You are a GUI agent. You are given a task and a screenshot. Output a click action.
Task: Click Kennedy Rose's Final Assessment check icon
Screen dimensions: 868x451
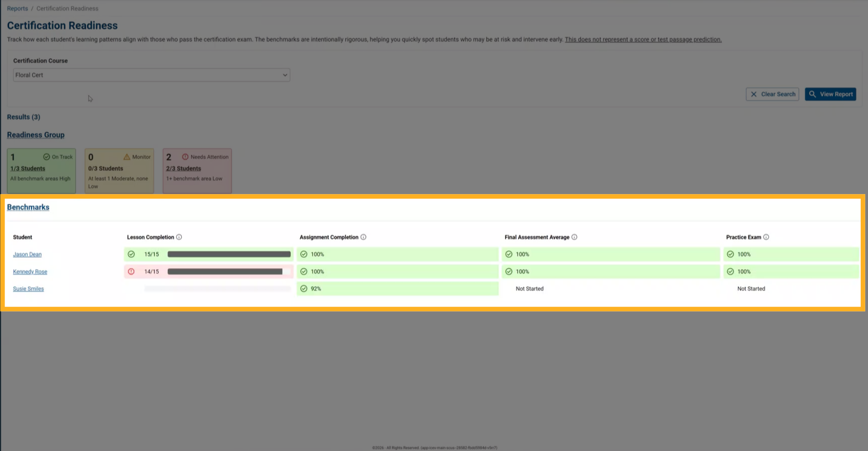509,271
